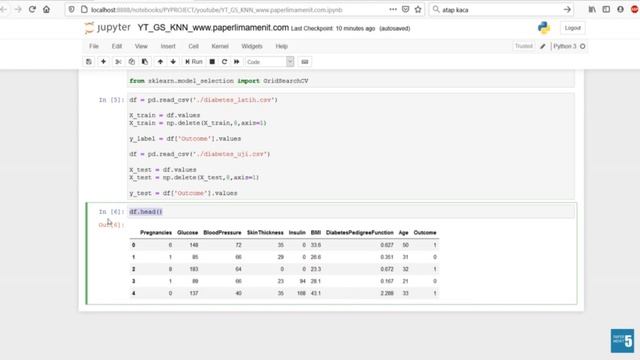Click the Glucose column header

[187, 233]
